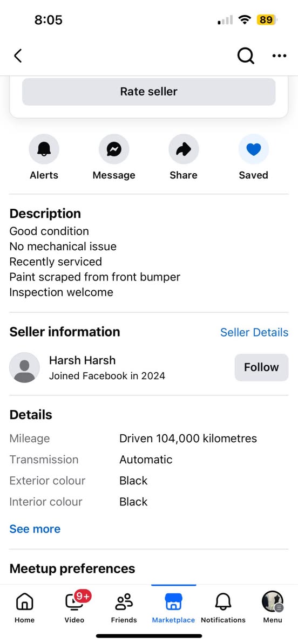Tap the Harsh Harsh seller name
This screenshot has width=298, height=644.
click(x=82, y=360)
